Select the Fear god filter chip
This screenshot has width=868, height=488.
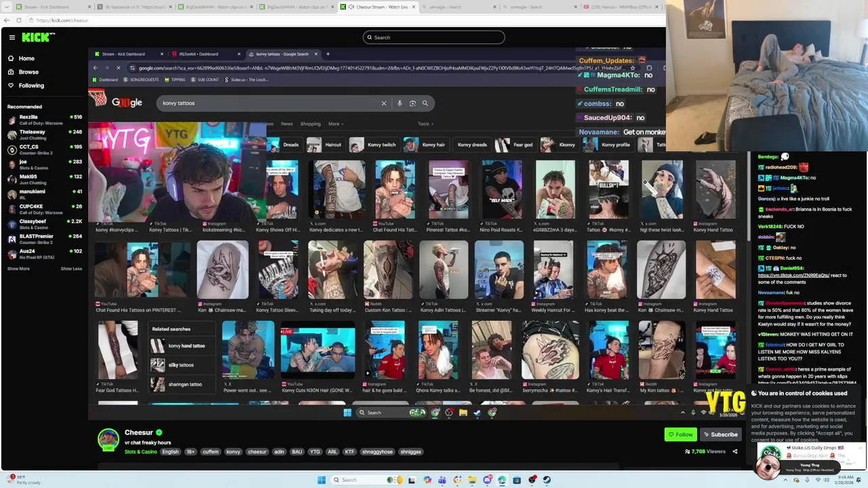(x=515, y=144)
